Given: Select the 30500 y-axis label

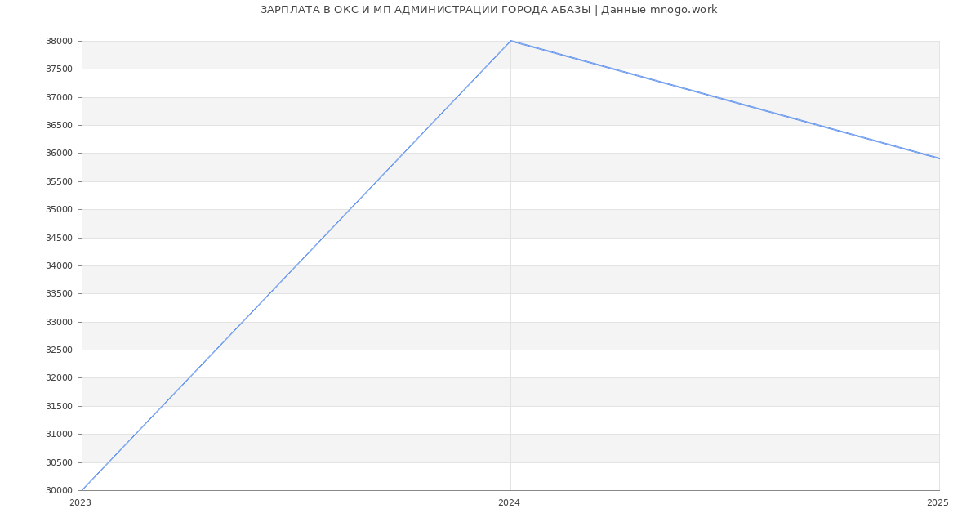Looking at the screenshot, I should [x=59, y=462].
